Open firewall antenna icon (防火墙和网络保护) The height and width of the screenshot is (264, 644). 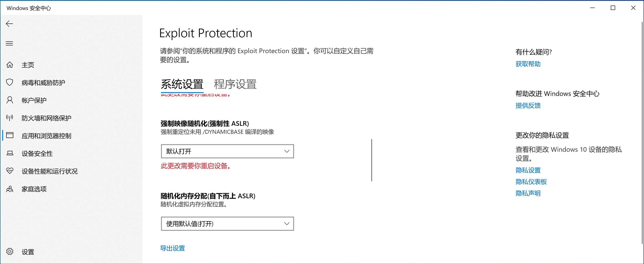pyautogui.click(x=10, y=118)
